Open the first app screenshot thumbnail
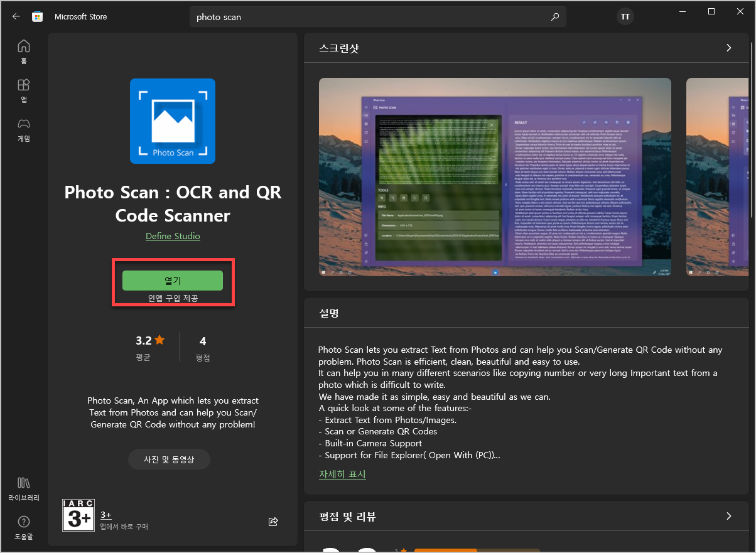The image size is (756, 553). point(495,178)
